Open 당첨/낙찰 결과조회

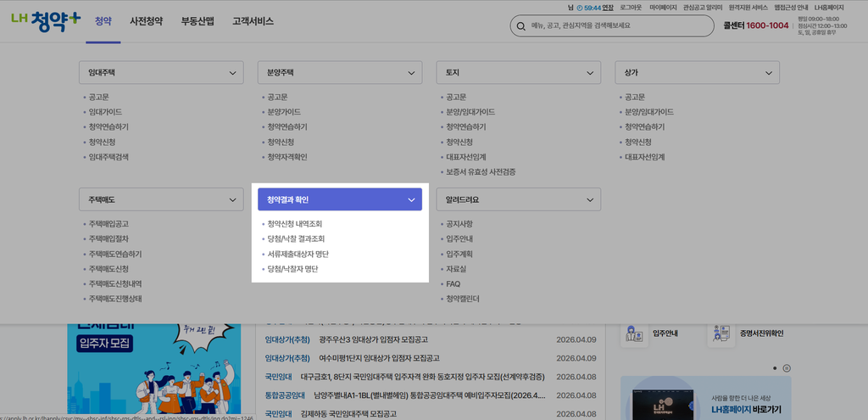pyautogui.click(x=296, y=239)
